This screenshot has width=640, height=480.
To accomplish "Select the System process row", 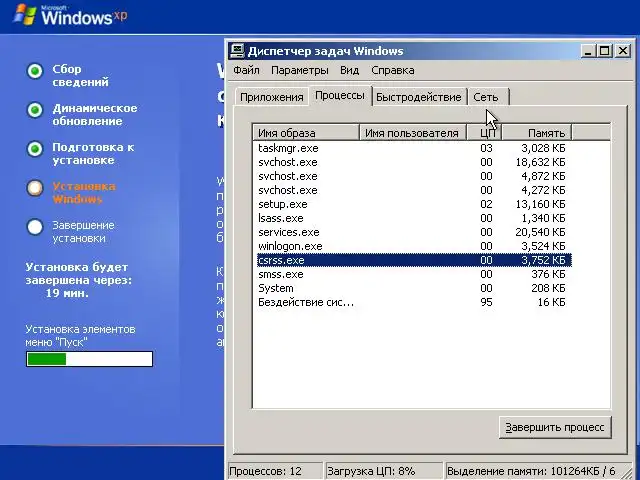I will coord(414,288).
